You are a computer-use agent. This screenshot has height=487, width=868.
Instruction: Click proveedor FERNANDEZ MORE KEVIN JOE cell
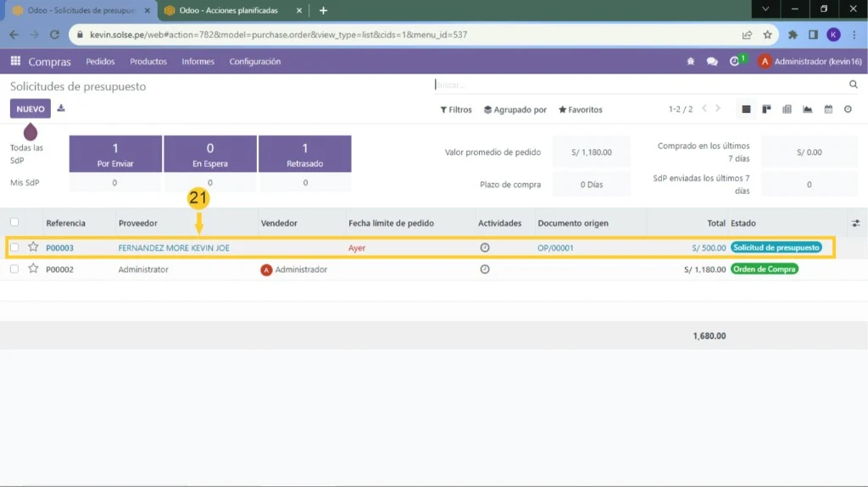coord(174,248)
